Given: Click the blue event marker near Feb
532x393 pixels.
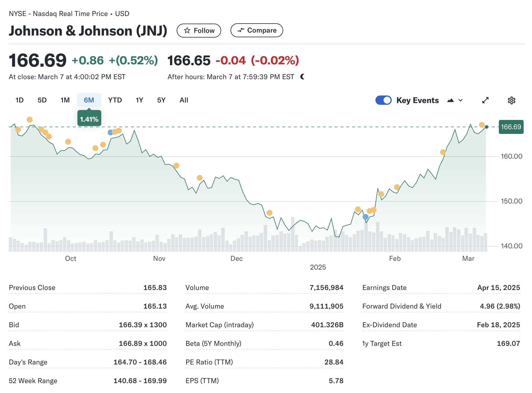Looking at the screenshot, I should point(366,217).
